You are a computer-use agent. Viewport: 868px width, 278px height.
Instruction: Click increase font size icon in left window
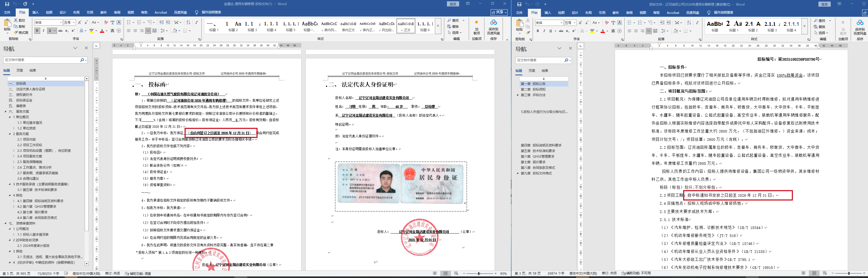point(80,23)
